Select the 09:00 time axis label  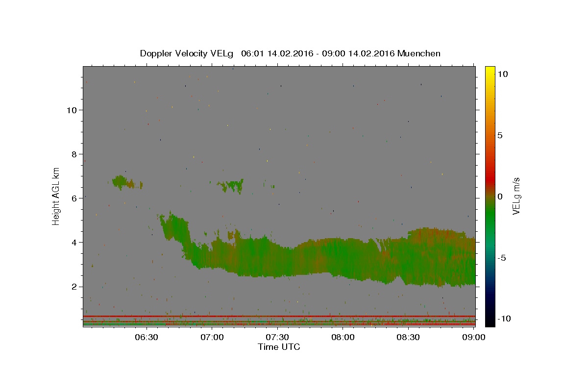(x=474, y=337)
